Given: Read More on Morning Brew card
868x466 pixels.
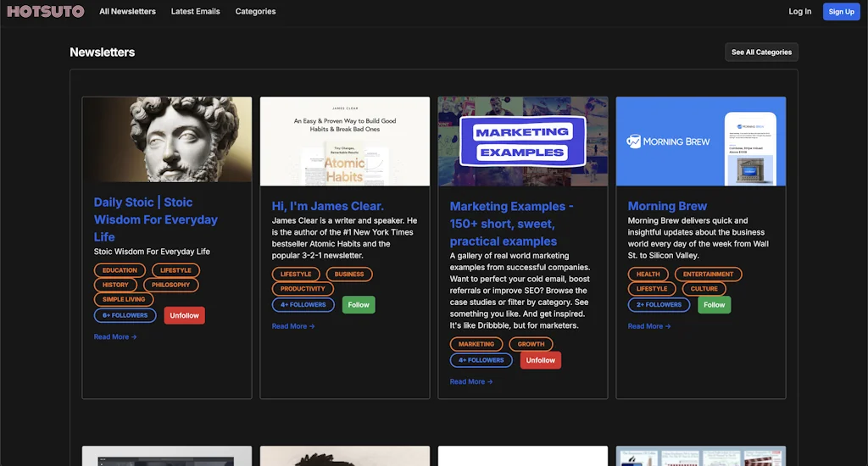Looking at the screenshot, I should (648, 326).
